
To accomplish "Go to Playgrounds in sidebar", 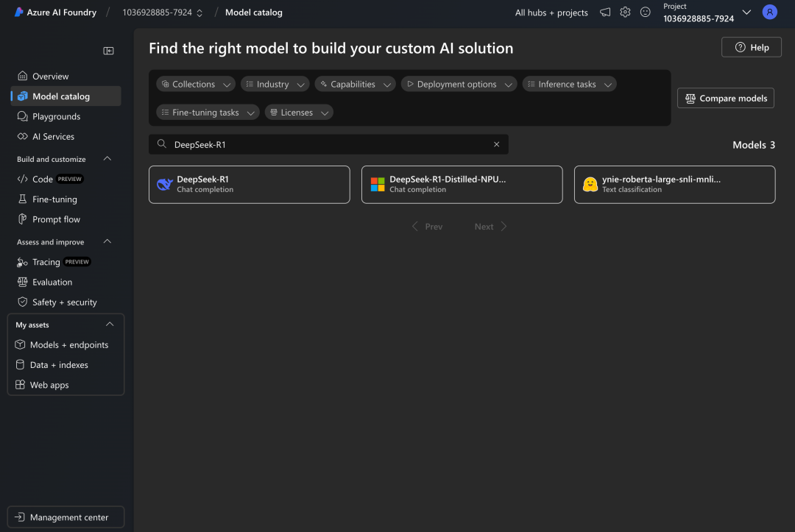I will click(56, 116).
